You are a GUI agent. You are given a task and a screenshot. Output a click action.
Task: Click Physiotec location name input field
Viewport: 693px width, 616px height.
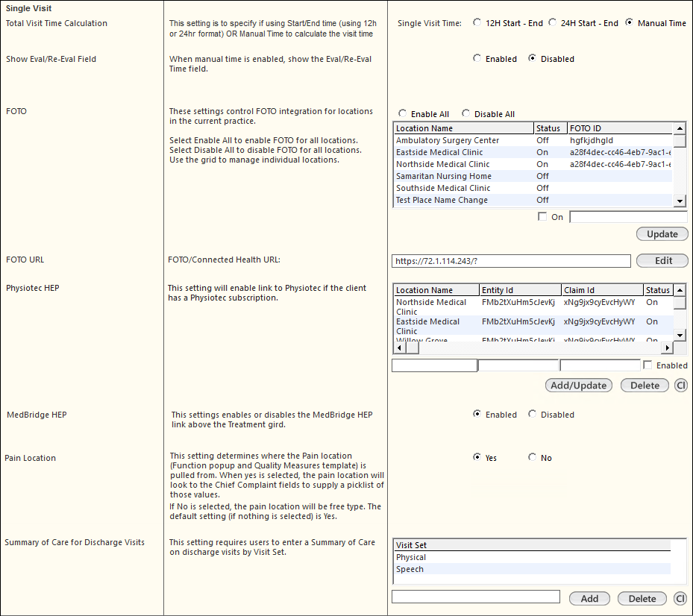click(434, 365)
